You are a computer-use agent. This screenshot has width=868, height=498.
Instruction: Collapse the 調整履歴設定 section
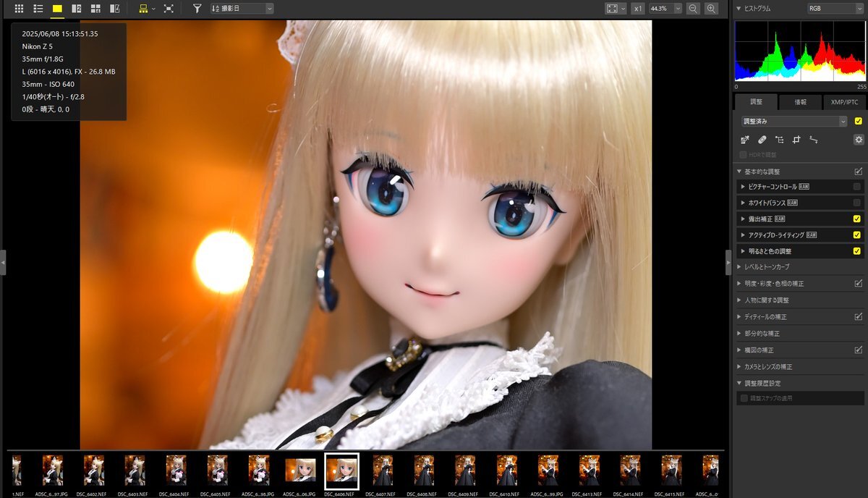pos(739,383)
